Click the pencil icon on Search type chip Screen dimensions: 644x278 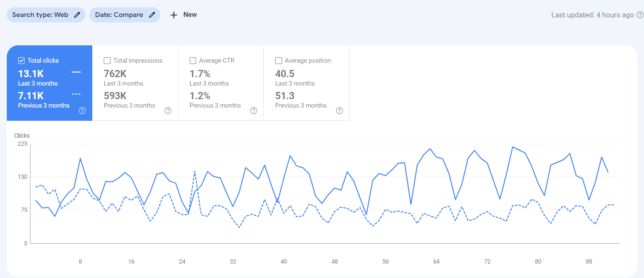pyautogui.click(x=77, y=14)
